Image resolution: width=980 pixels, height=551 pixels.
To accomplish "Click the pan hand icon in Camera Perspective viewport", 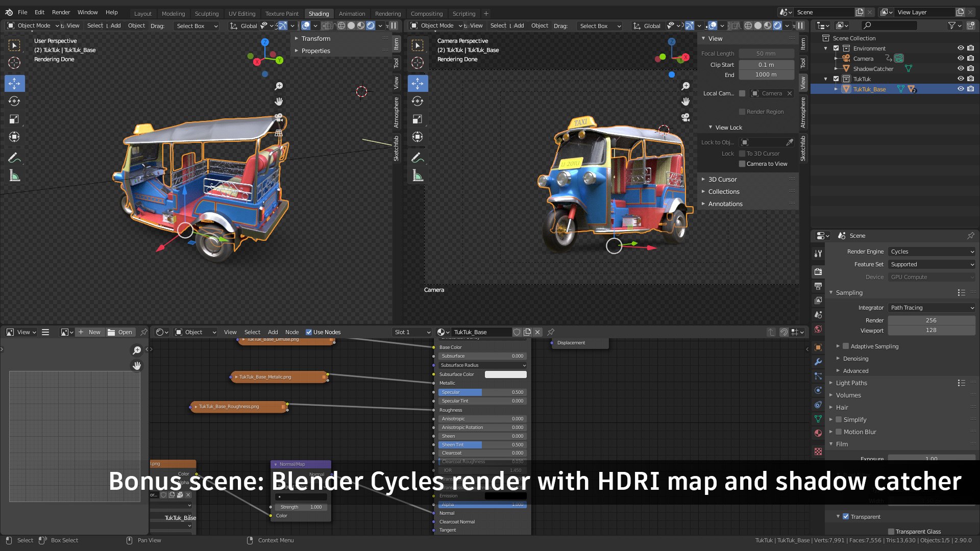I will (x=685, y=102).
